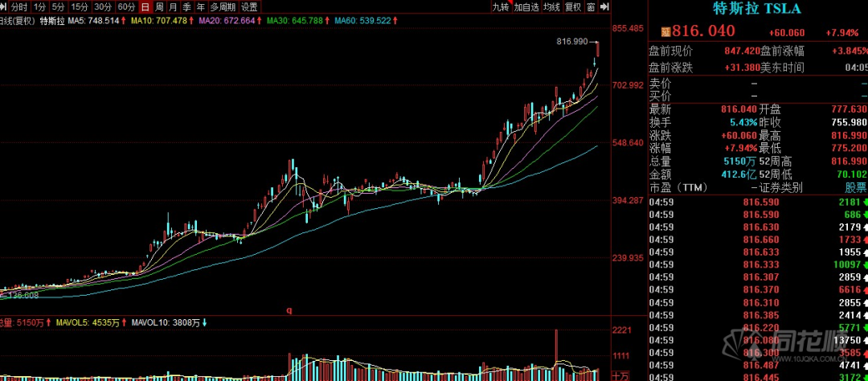868x381 pixels.
Task: Click the 盘前涨跌 value +31.380
Action: pyautogui.click(x=742, y=68)
